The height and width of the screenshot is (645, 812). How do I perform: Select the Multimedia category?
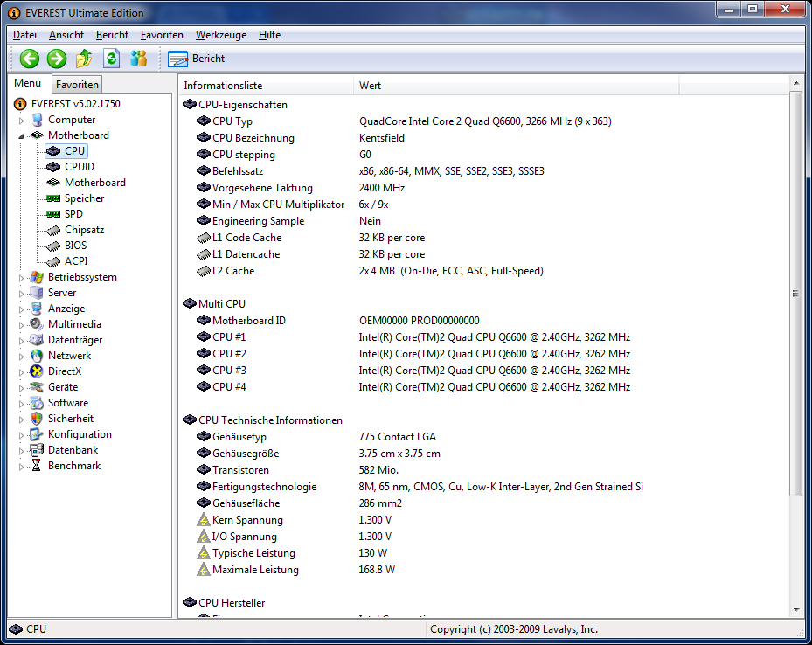[74, 324]
